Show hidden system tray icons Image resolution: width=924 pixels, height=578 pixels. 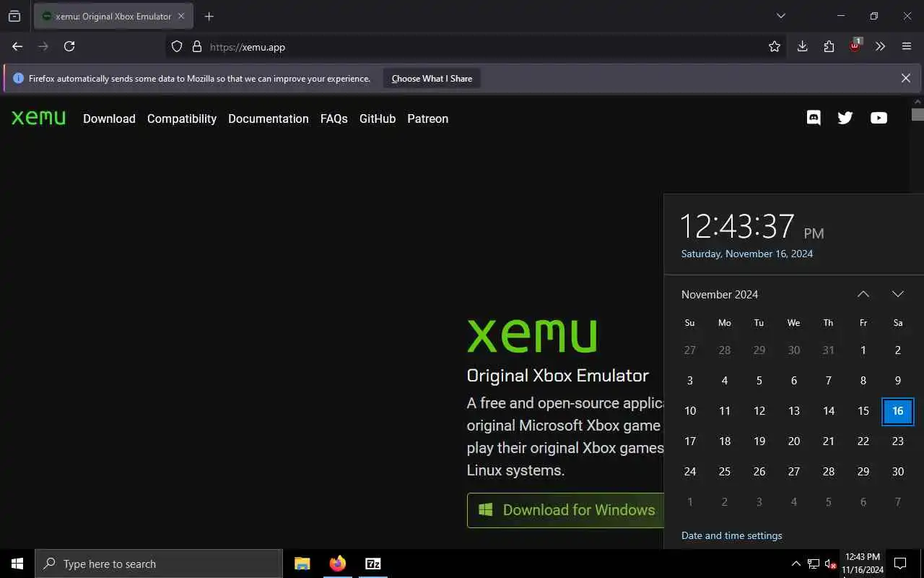796,564
